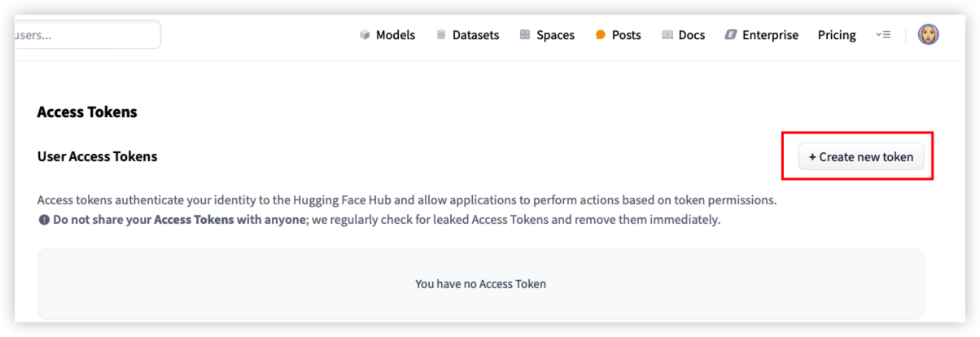Expand the more navigation options menu
This screenshot has width=980, height=337.
(x=883, y=35)
